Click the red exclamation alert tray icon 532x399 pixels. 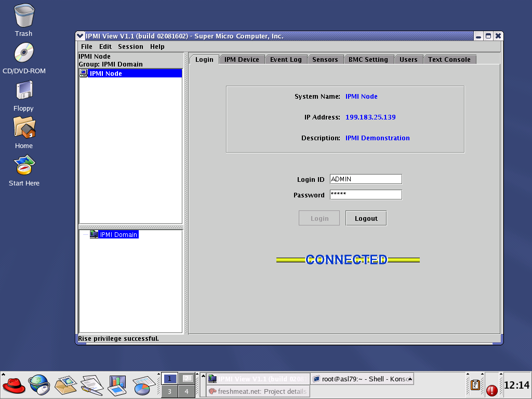click(x=491, y=390)
